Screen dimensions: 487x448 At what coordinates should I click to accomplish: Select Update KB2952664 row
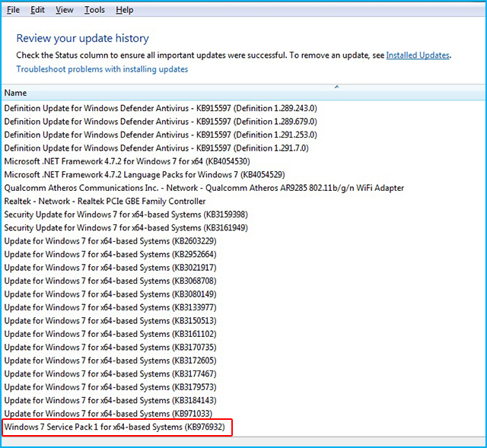[x=110, y=254]
